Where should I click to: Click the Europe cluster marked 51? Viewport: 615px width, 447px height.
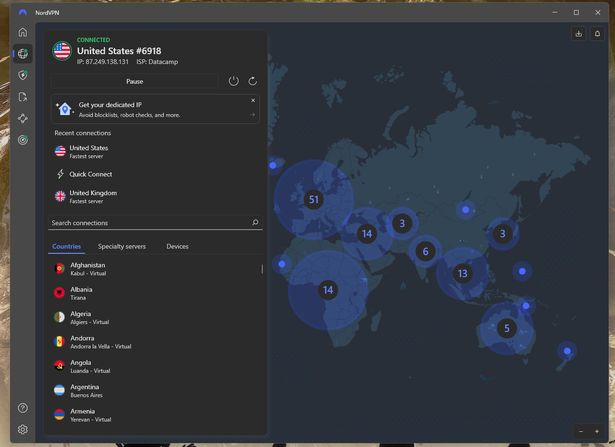pyautogui.click(x=314, y=200)
